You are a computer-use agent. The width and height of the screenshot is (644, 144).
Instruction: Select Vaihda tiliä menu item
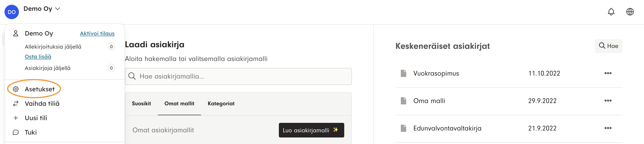point(42,104)
